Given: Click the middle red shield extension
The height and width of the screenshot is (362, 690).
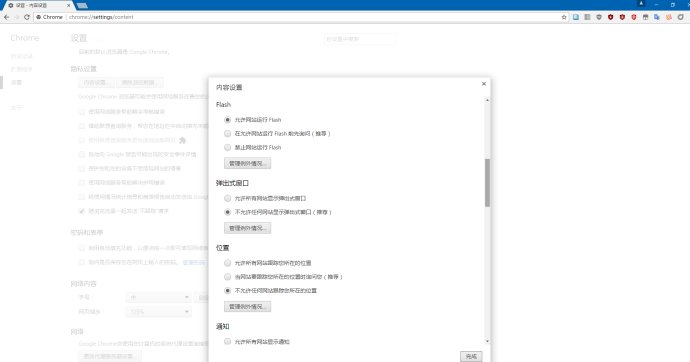Looking at the screenshot, I should click(x=622, y=17).
